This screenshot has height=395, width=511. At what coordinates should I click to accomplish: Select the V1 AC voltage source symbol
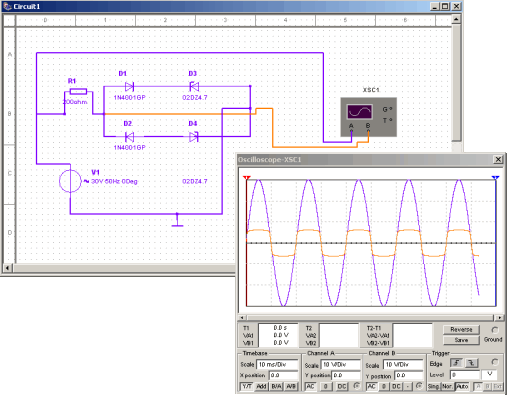(70, 181)
